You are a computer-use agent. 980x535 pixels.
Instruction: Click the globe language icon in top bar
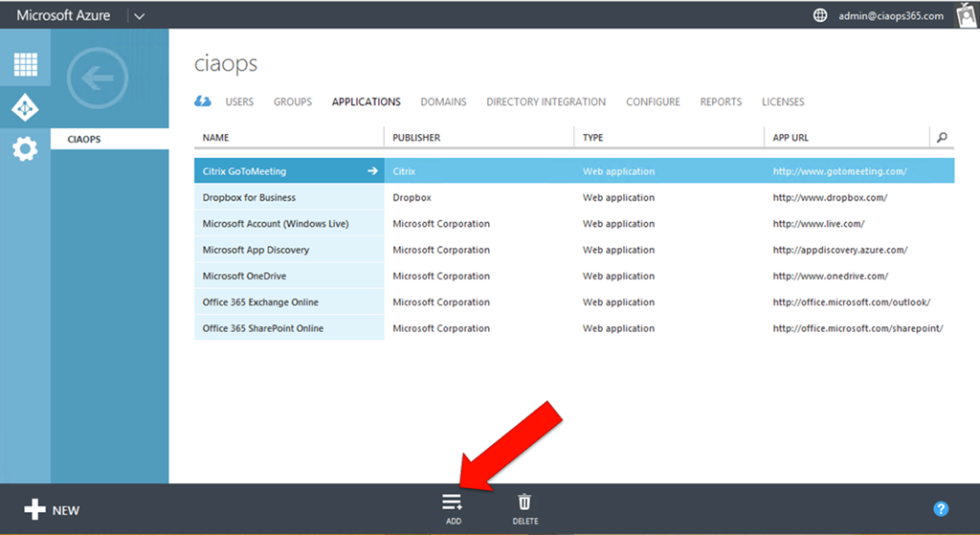[820, 15]
